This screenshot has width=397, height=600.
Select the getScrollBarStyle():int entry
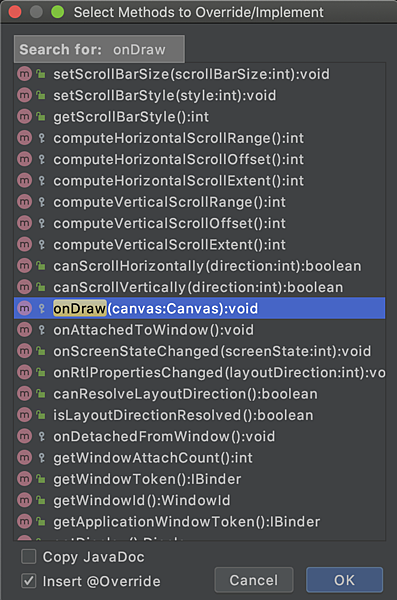point(199,117)
